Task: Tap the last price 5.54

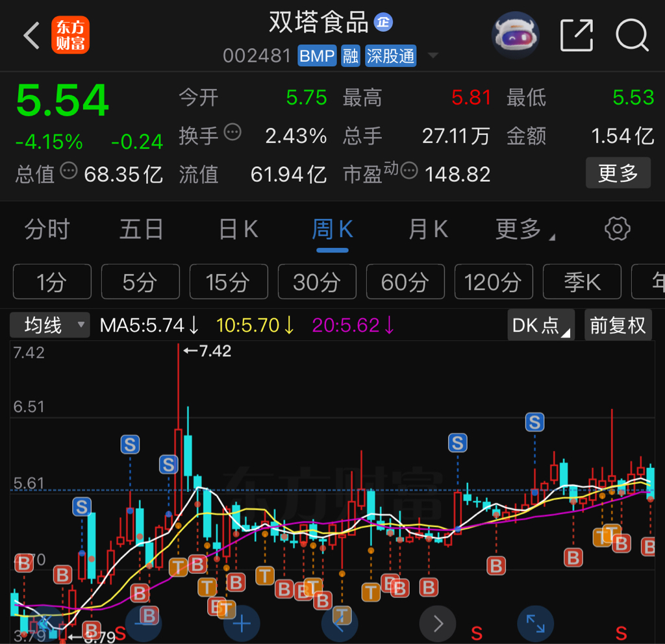Action: coord(62,100)
